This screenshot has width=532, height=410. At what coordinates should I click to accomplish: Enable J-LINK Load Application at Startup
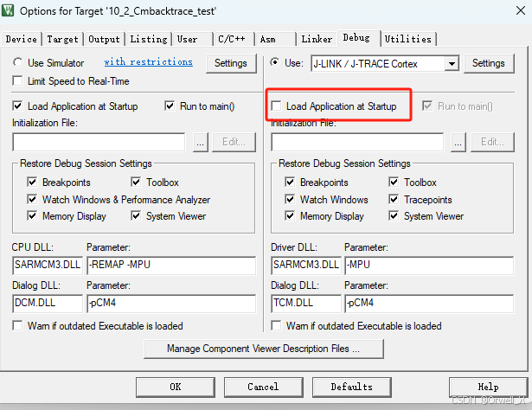[x=276, y=106]
